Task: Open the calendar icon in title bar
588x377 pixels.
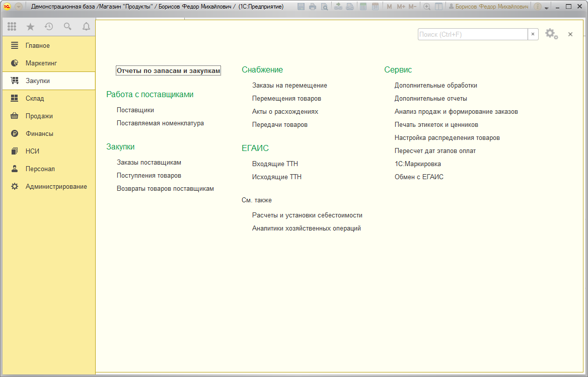Action: [x=375, y=7]
